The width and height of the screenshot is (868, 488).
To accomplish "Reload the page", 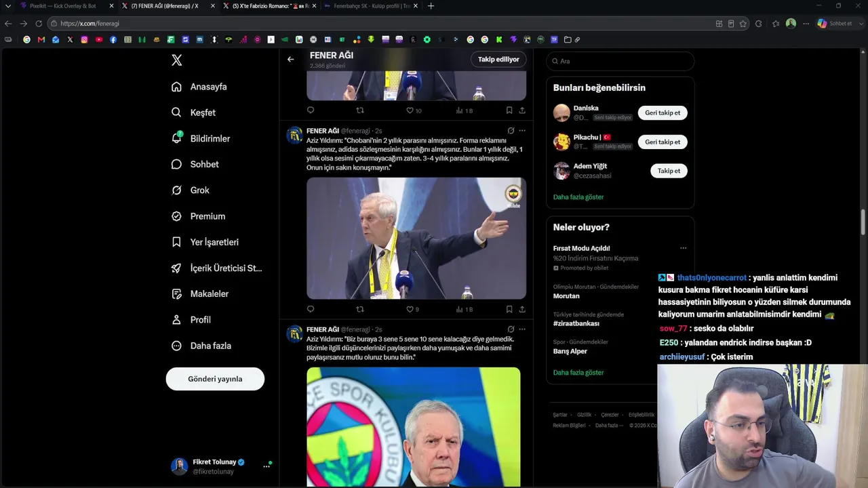I will coord(39,24).
